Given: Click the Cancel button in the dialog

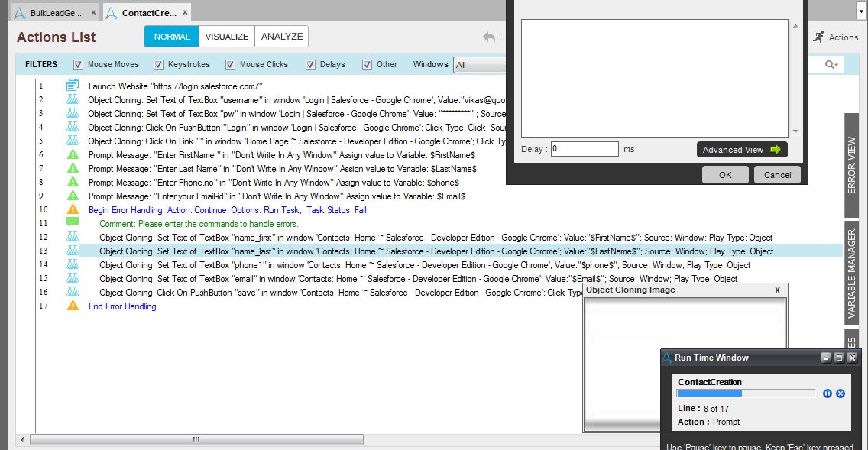Looking at the screenshot, I should pyautogui.click(x=777, y=175).
